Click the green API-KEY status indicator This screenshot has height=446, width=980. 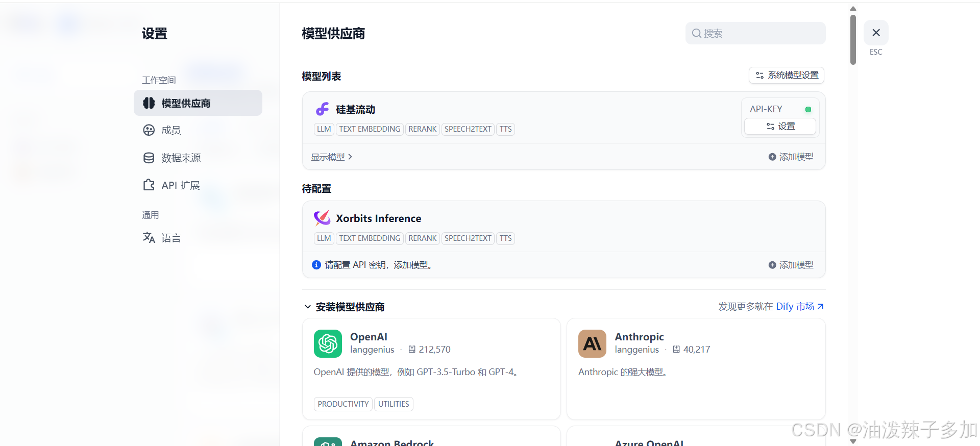coord(808,109)
